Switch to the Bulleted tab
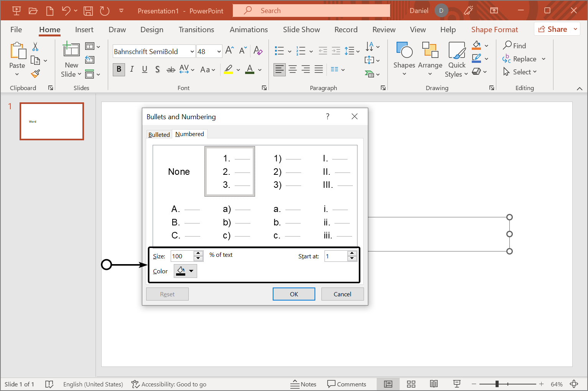 tap(159, 135)
